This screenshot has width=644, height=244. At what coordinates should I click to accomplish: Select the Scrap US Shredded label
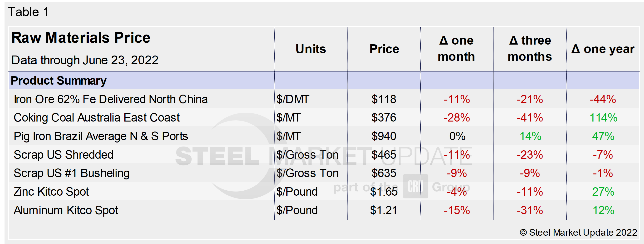[x=63, y=155]
